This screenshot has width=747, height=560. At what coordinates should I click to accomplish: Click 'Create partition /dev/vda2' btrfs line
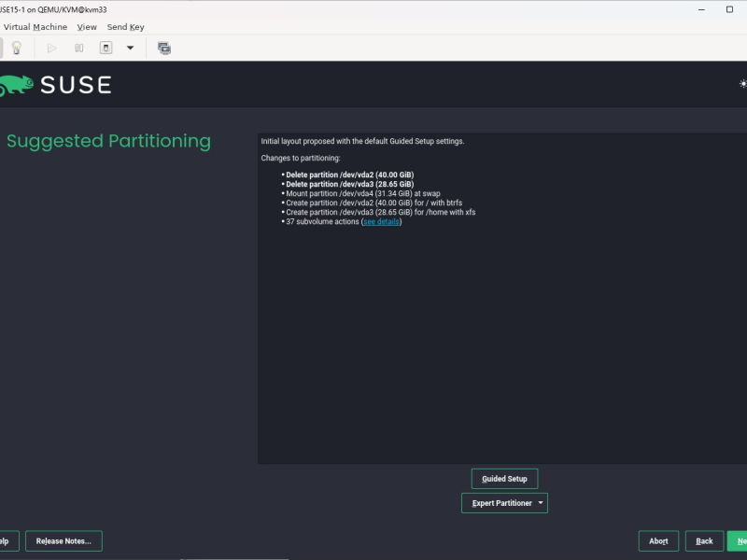point(374,203)
